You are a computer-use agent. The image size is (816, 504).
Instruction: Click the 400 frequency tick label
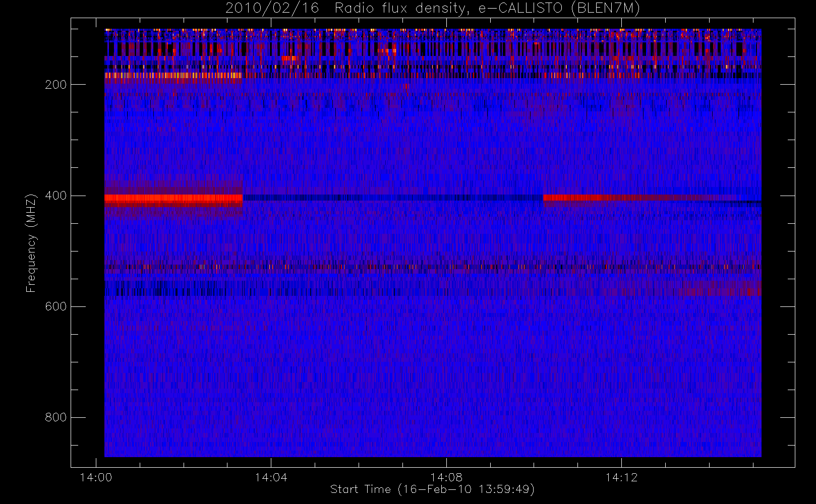56,196
